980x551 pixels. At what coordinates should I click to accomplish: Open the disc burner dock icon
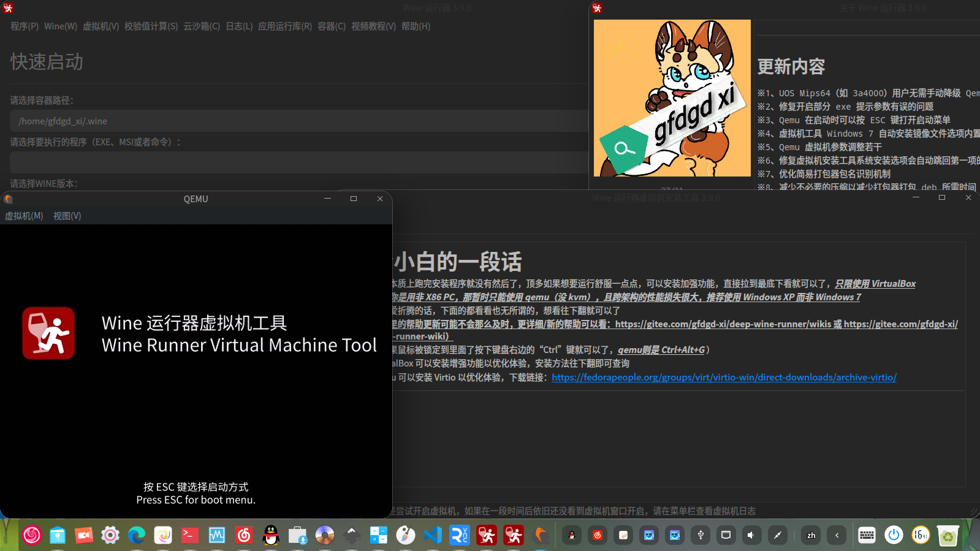(325, 535)
